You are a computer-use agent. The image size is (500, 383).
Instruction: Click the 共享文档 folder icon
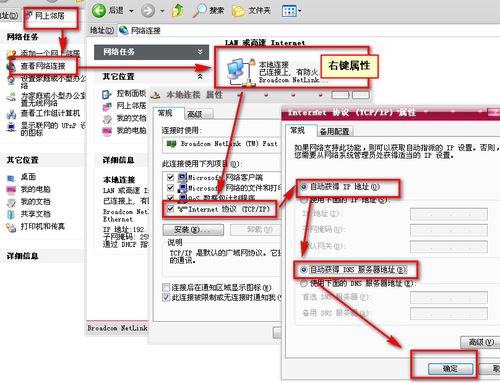11,214
